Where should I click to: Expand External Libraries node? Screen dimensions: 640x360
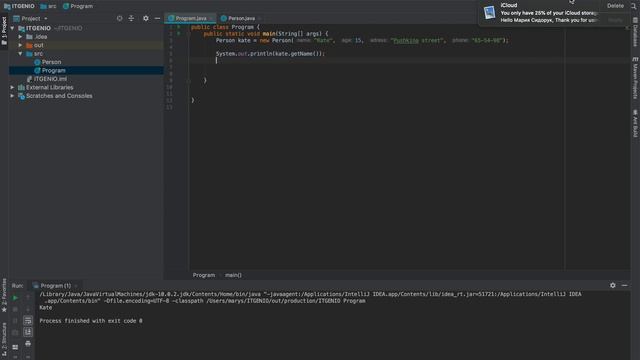pyautogui.click(x=13, y=87)
